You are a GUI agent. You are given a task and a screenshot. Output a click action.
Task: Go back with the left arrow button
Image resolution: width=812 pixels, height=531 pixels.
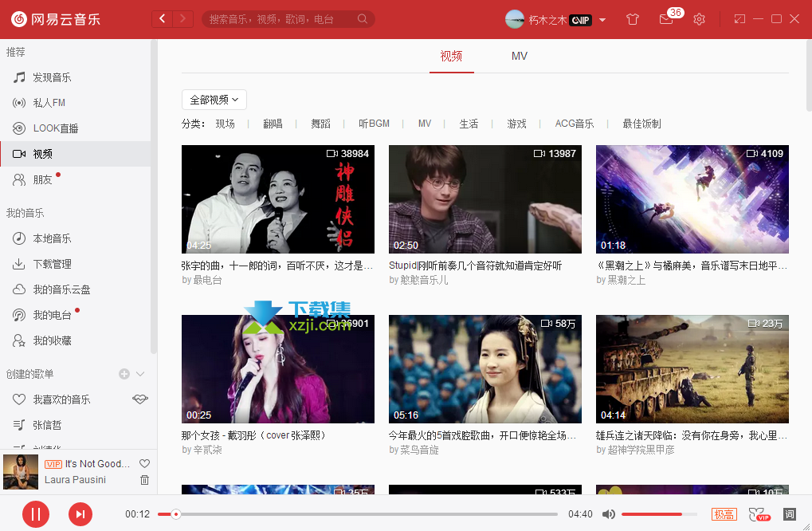point(162,19)
